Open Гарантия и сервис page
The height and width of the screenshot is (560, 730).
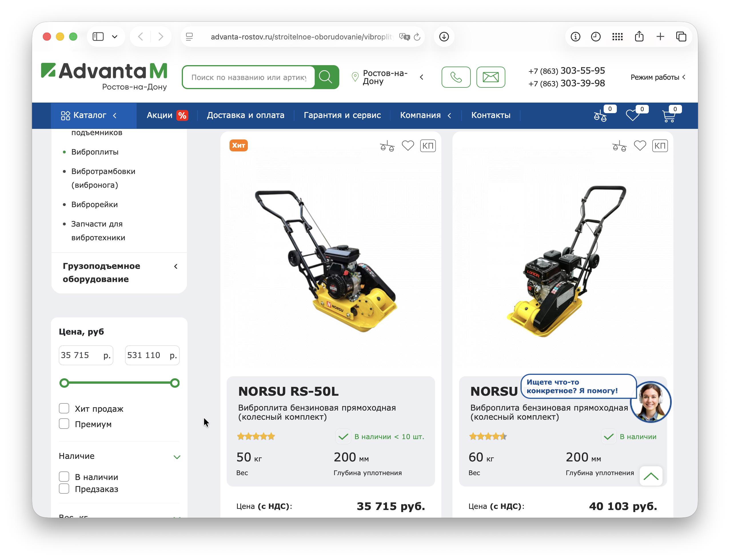tap(342, 115)
